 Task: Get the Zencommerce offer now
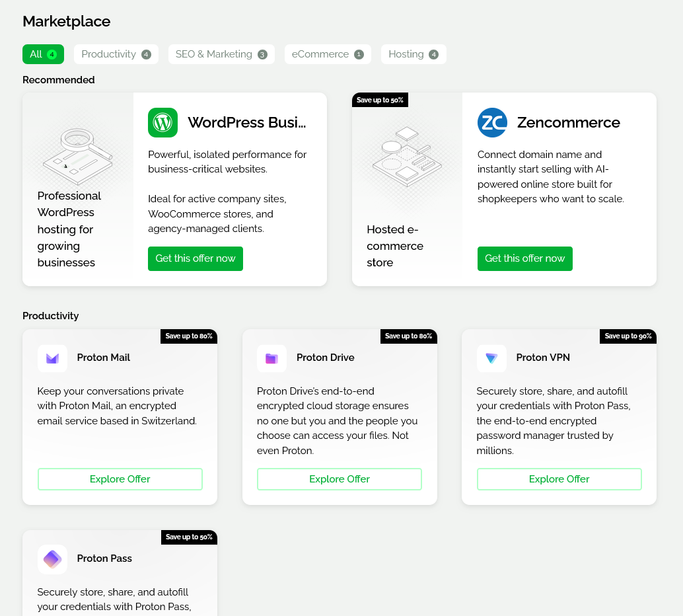(524, 258)
